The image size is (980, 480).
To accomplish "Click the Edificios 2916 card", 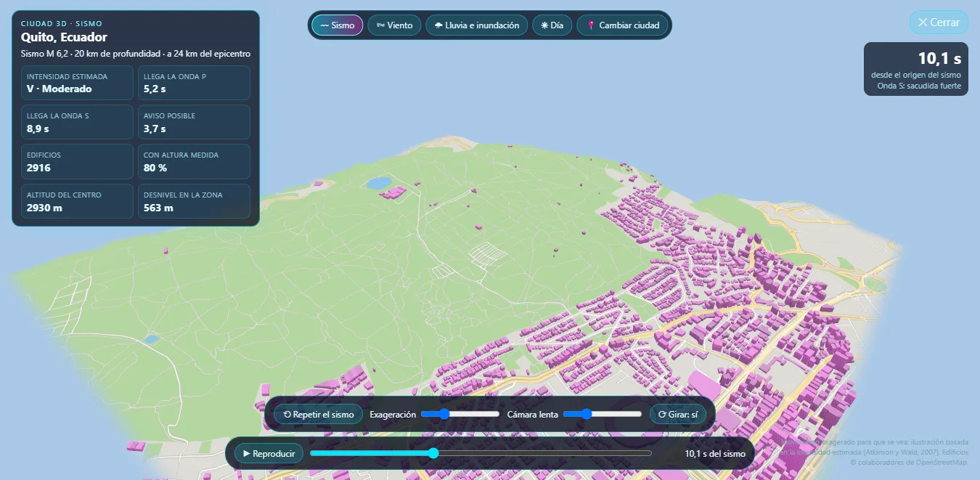I will [77, 161].
